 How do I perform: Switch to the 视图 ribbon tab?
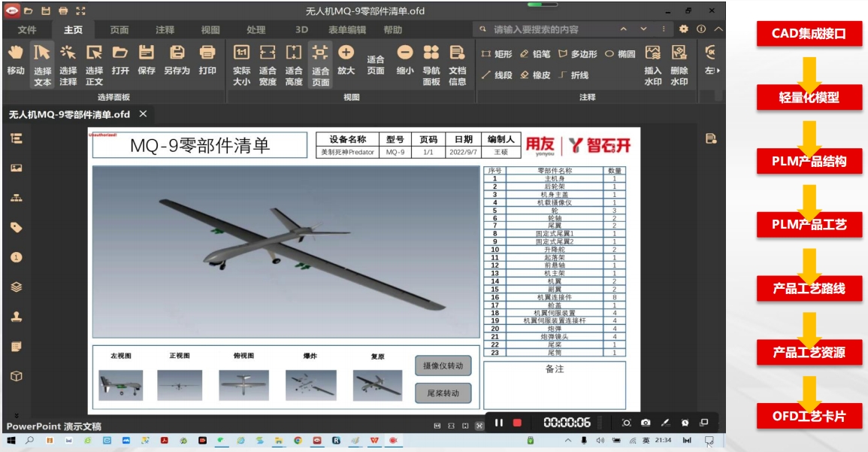click(x=210, y=30)
